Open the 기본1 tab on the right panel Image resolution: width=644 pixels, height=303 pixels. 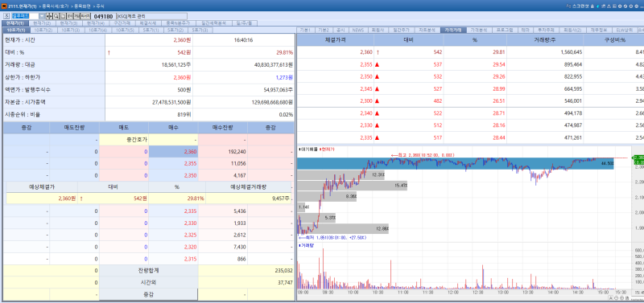click(x=305, y=30)
